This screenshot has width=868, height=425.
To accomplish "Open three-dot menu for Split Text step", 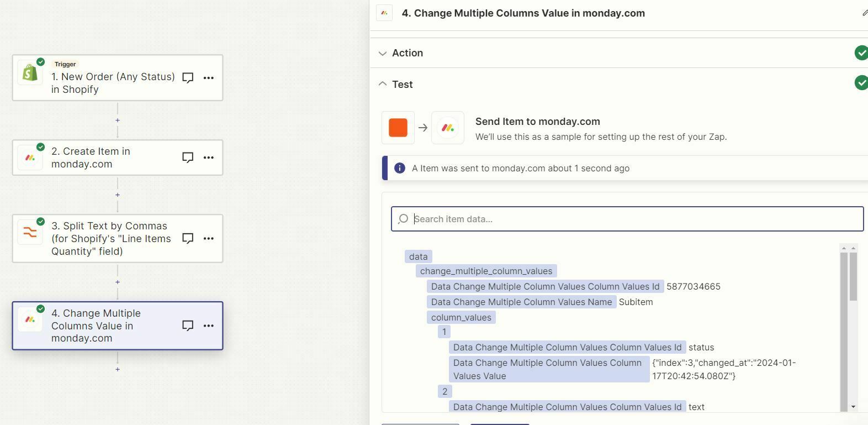I will click(x=209, y=238).
